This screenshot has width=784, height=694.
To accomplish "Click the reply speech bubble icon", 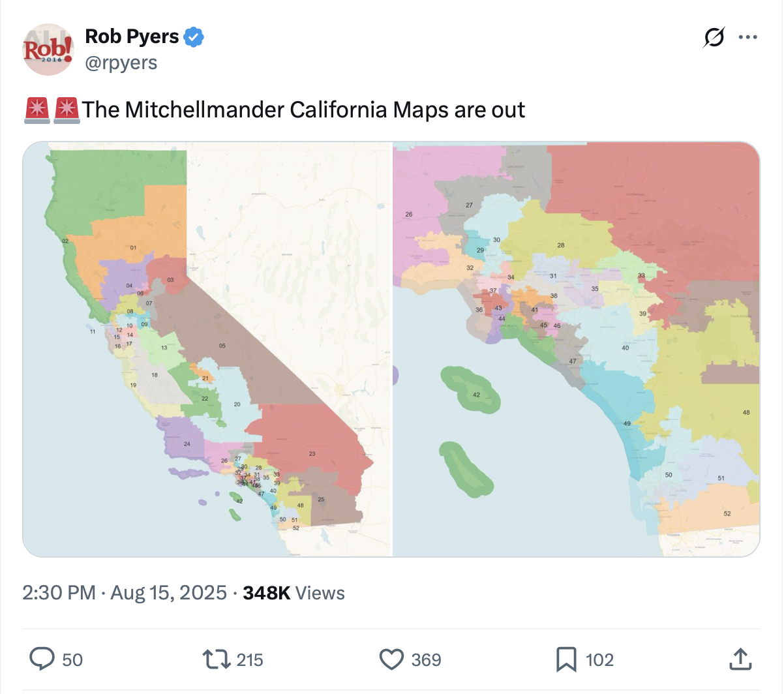I will point(42,659).
